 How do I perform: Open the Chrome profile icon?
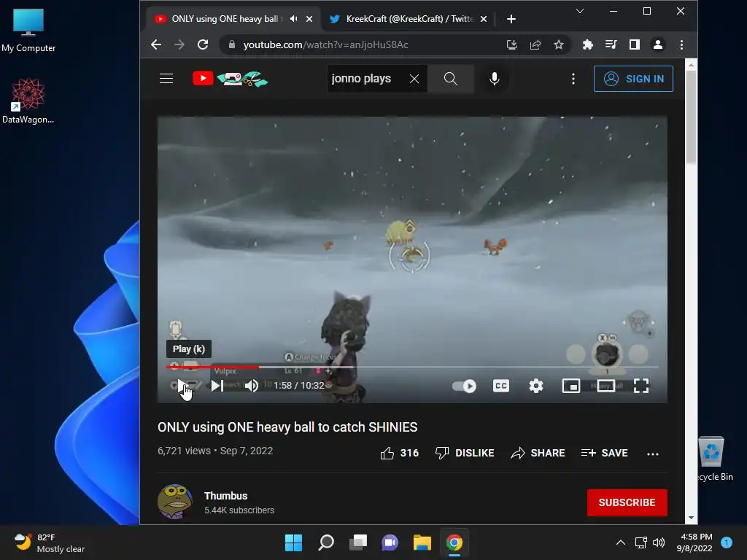click(658, 44)
